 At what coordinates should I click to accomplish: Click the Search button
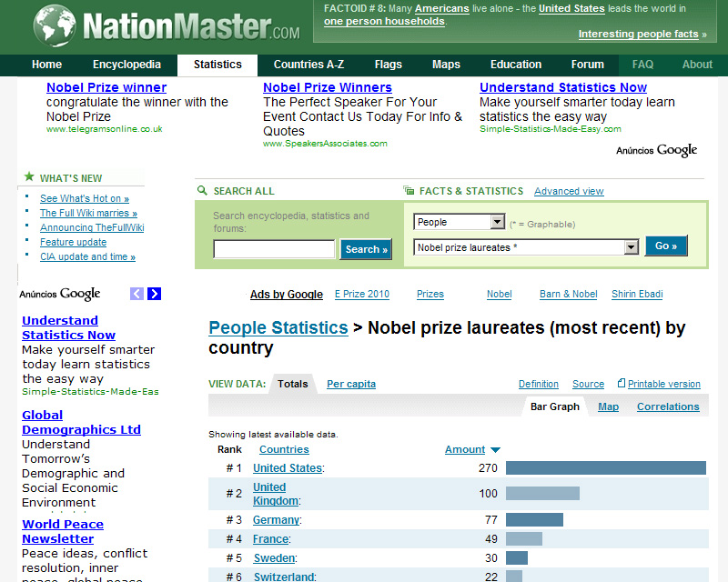366,249
